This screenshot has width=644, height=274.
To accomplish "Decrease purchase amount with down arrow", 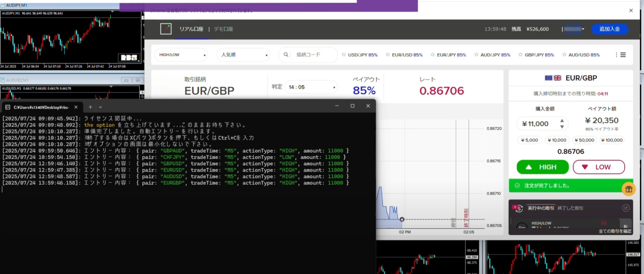I will (x=562, y=127).
